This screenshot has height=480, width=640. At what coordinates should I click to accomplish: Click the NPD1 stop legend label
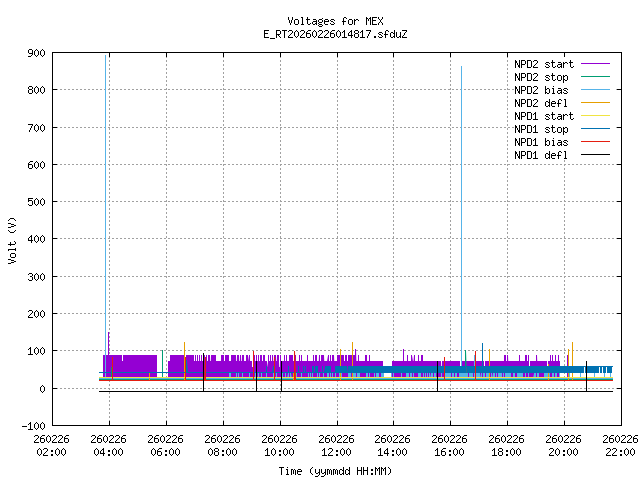click(541, 129)
